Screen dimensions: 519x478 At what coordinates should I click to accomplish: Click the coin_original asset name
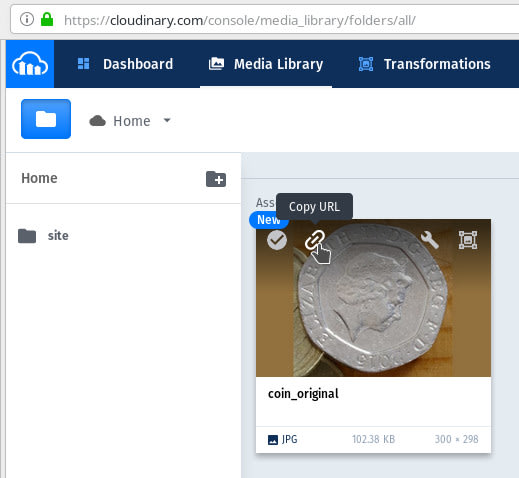click(x=303, y=394)
